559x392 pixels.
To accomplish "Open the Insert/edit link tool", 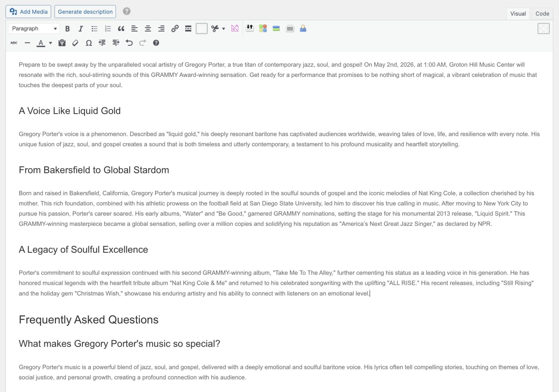I will point(175,29).
